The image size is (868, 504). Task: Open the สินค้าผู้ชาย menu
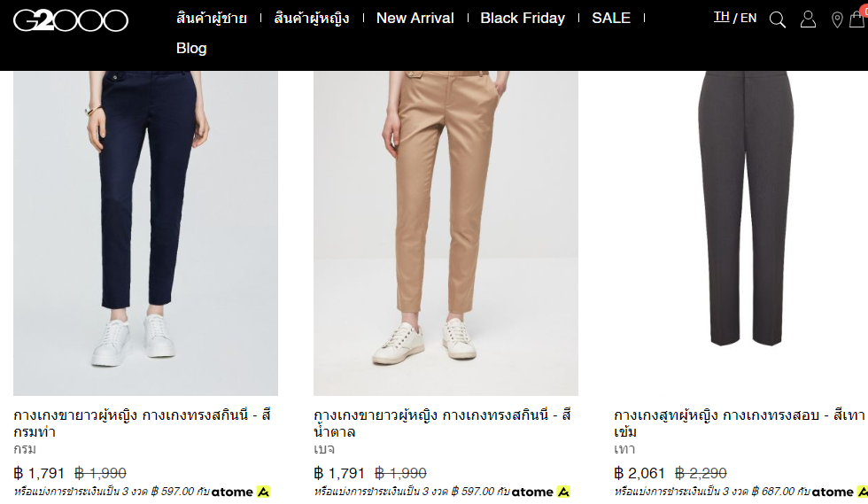click(x=212, y=19)
